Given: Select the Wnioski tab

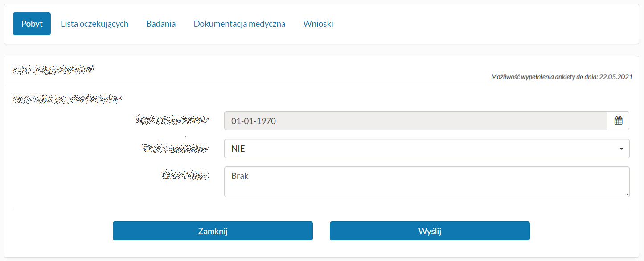Looking at the screenshot, I should click(318, 24).
